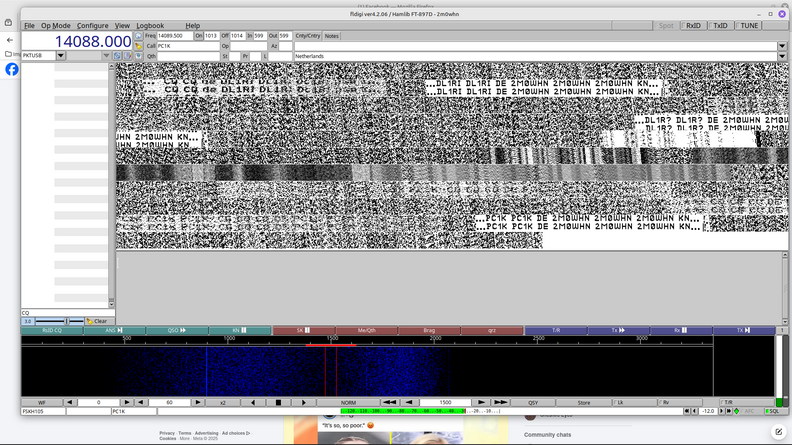Switch to the Notes tab
This screenshot has width=792, height=445.
[331, 36]
